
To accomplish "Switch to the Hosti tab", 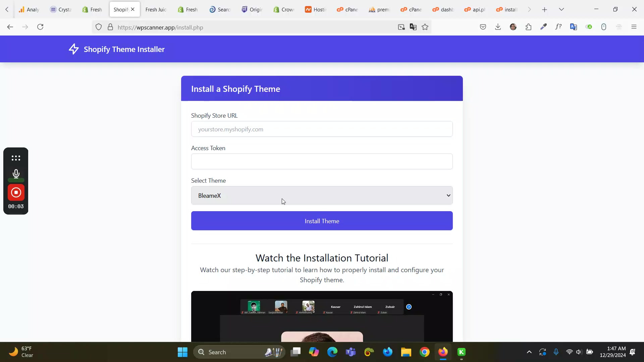I will 316,9.
